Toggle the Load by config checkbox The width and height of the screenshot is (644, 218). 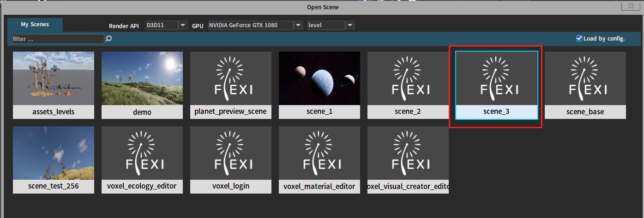pos(579,39)
